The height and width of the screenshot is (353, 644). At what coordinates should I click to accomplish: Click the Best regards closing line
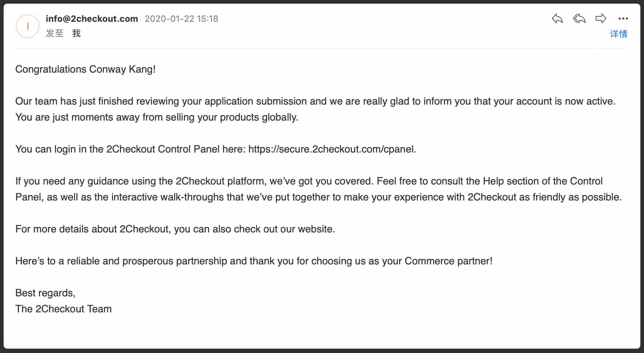(x=45, y=293)
